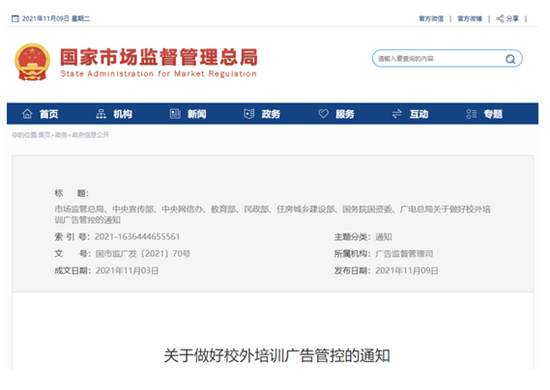Open the 首页 navigation menu
This screenshot has height=390, width=550.
tap(49, 114)
